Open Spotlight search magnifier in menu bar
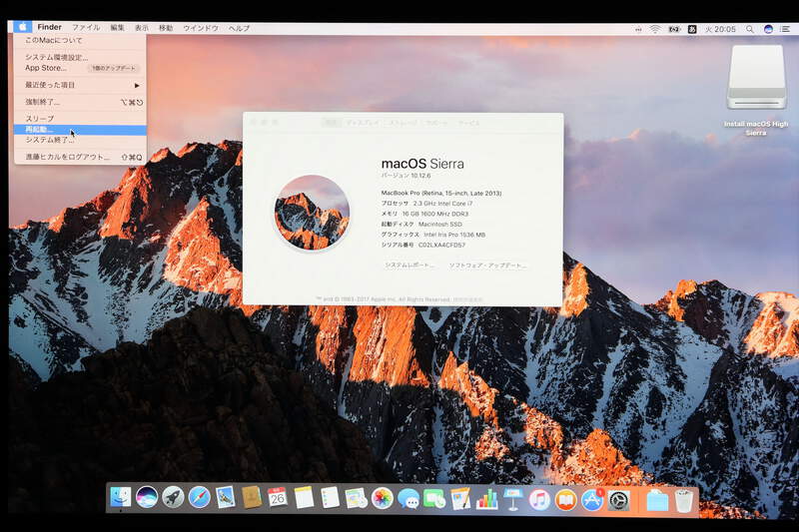 [750, 30]
